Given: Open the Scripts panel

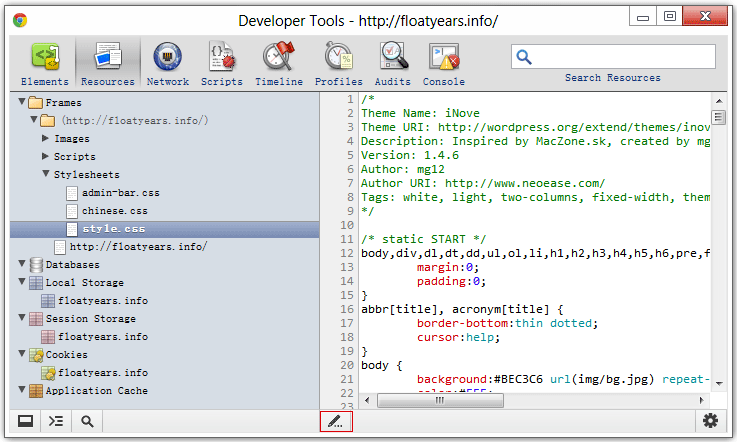Looking at the screenshot, I should (x=222, y=64).
